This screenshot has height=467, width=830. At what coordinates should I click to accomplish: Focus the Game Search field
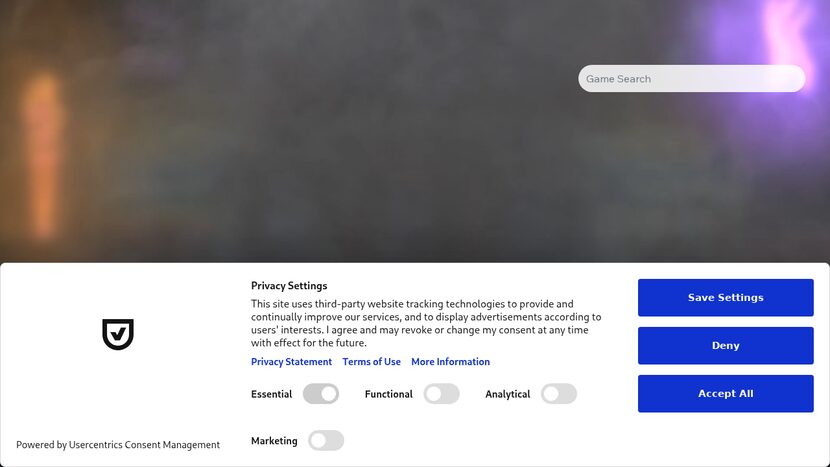tap(691, 79)
